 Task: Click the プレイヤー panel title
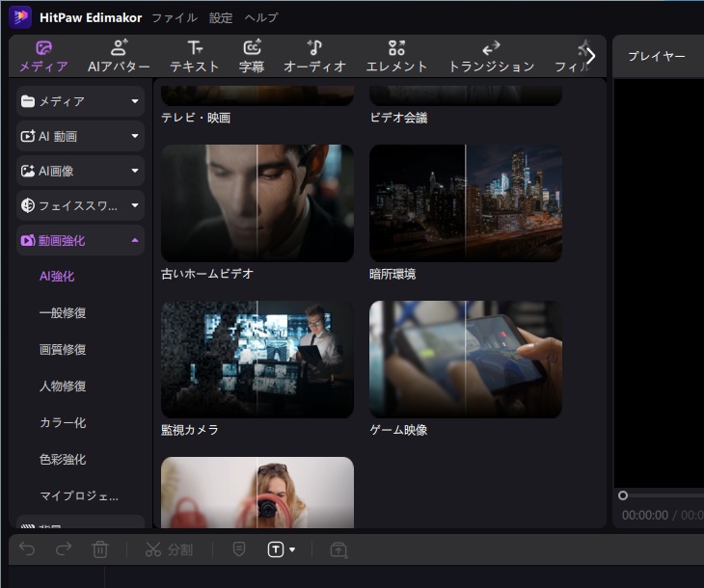(x=657, y=57)
